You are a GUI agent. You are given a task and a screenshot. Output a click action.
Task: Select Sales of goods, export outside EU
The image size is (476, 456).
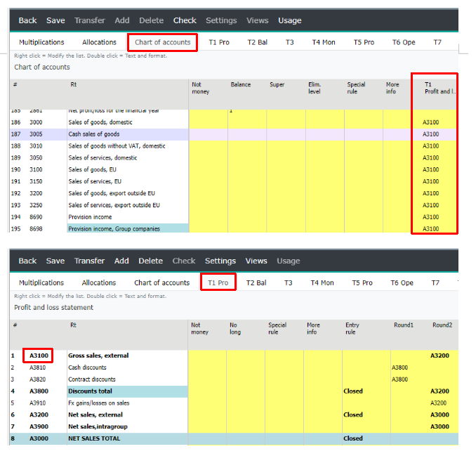(233, 193)
